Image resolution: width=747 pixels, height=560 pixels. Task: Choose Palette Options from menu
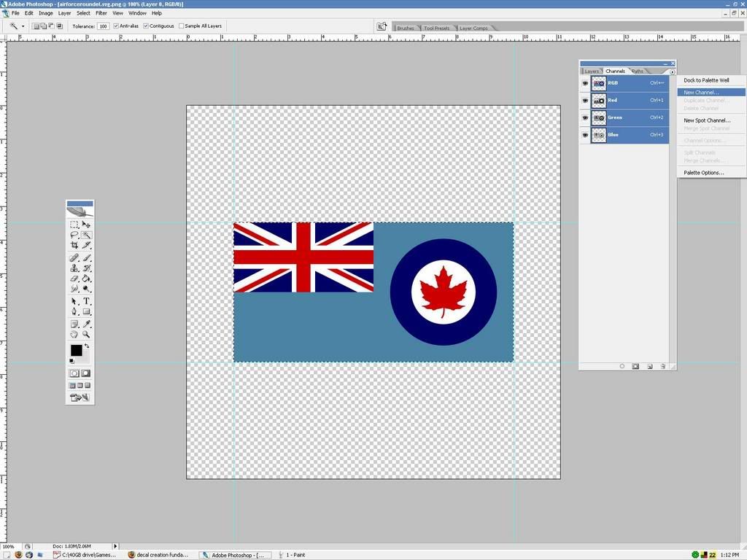(x=711, y=173)
